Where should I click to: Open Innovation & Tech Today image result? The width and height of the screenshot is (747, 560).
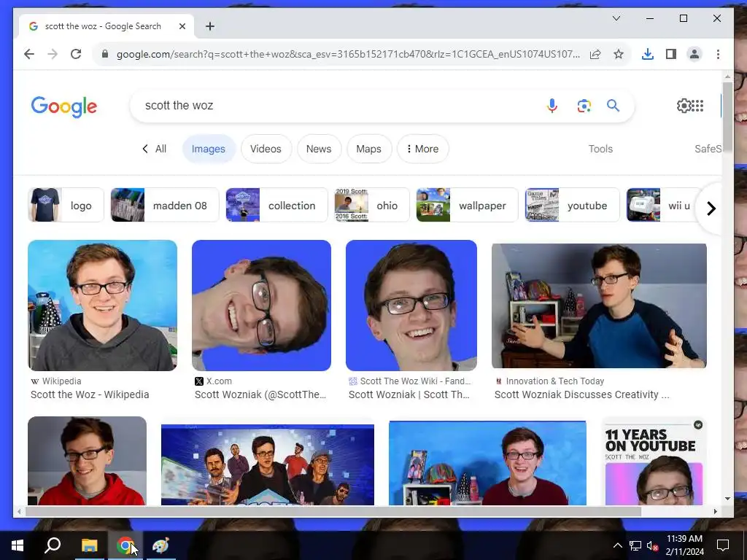coord(599,306)
